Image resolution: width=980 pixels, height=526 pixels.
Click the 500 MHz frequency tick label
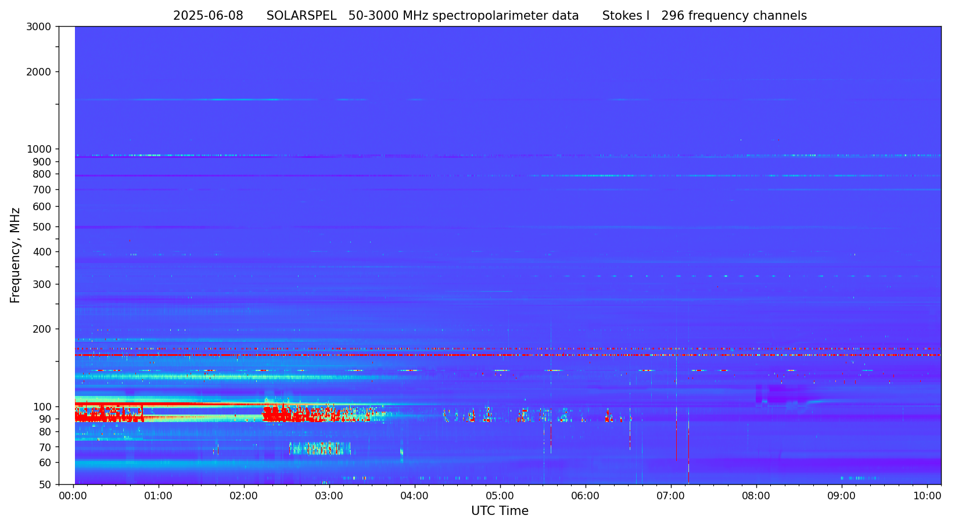(x=42, y=227)
